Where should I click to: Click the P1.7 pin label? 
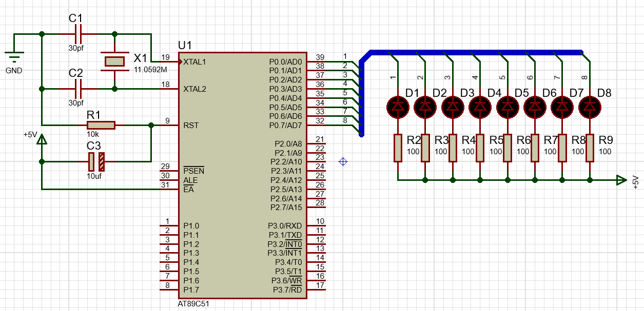click(191, 290)
